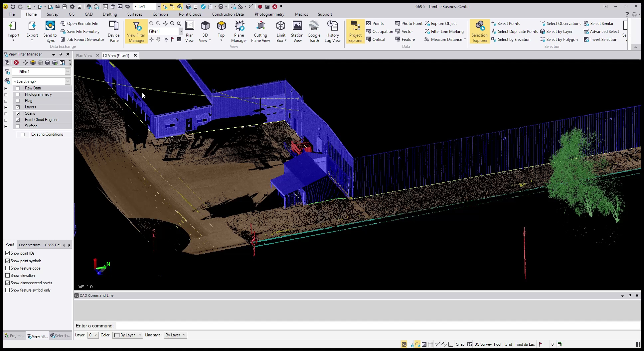Expand the Raw Data tree node
Screen dimensions: 644x351
pyautogui.click(x=6, y=88)
